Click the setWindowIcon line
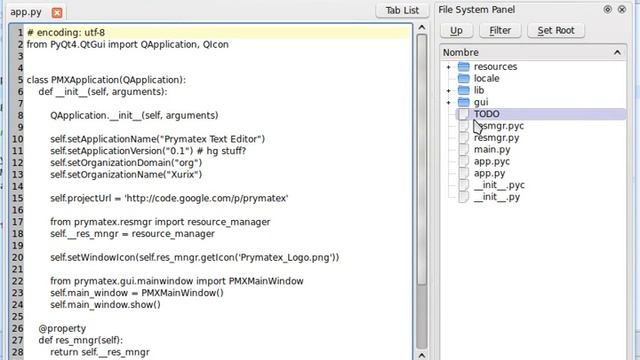 pos(195,258)
